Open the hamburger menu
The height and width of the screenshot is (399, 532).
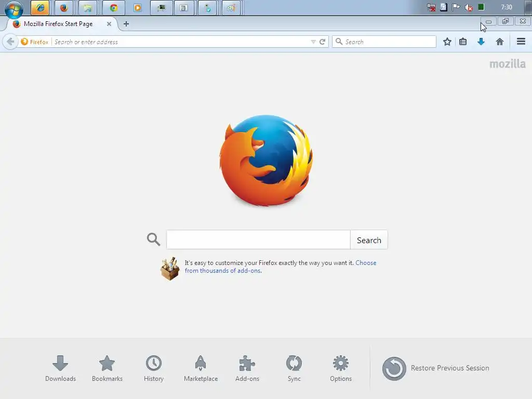[x=521, y=42]
